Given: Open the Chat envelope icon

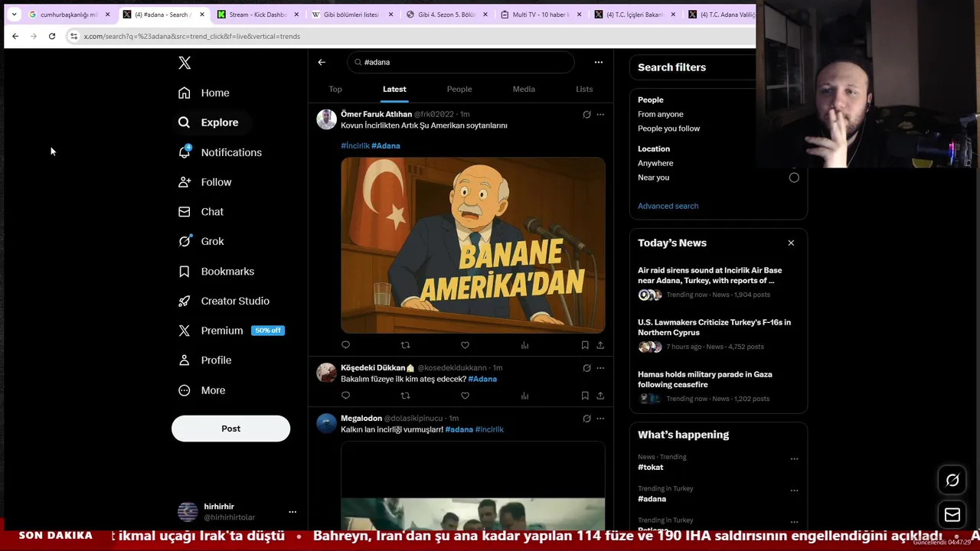Looking at the screenshot, I should tap(185, 212).
